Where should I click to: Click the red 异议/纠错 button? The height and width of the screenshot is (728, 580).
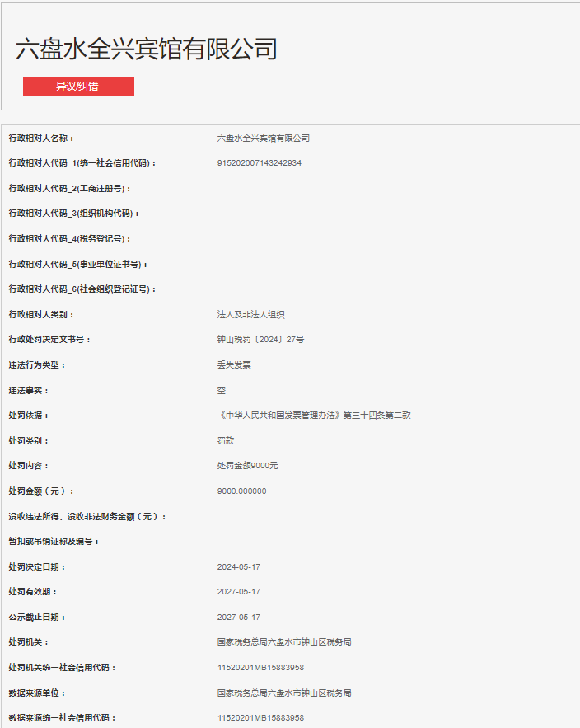[78, 87]
